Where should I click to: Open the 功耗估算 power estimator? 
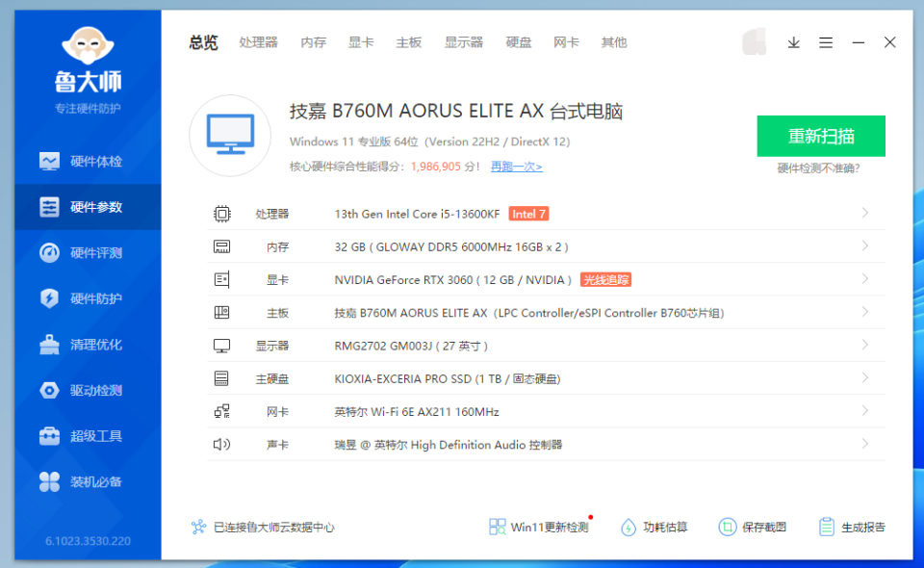654,527
